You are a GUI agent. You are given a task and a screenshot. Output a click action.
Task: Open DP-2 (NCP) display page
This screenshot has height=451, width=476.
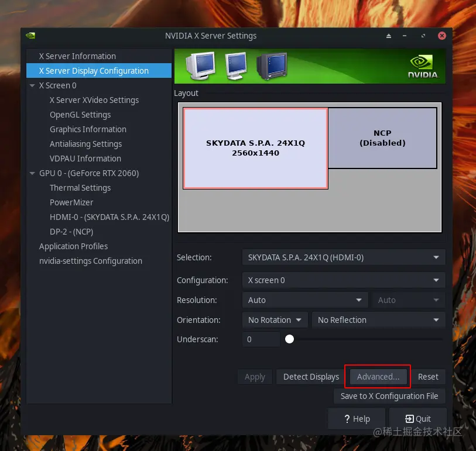point(99,232)
